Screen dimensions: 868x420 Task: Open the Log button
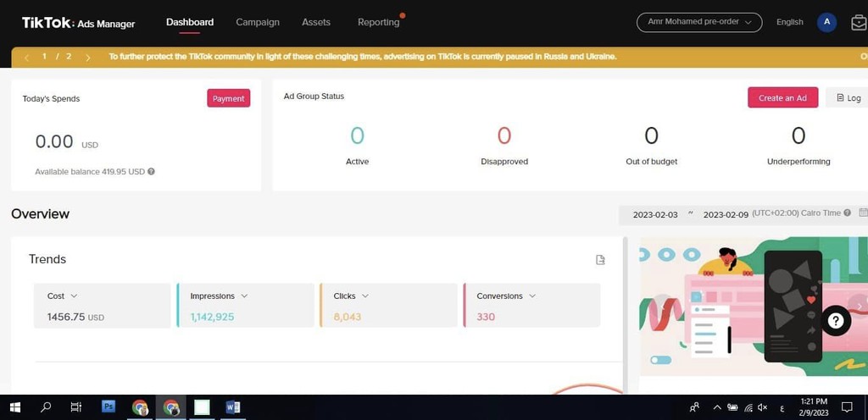tap(849, 97)
